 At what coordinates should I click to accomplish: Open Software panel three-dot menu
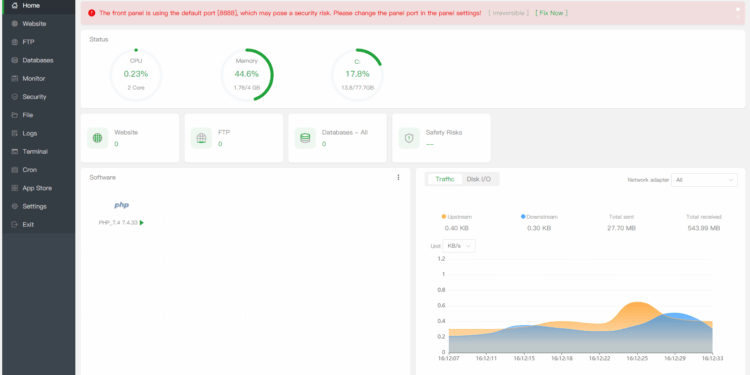[x=398, y=177]
